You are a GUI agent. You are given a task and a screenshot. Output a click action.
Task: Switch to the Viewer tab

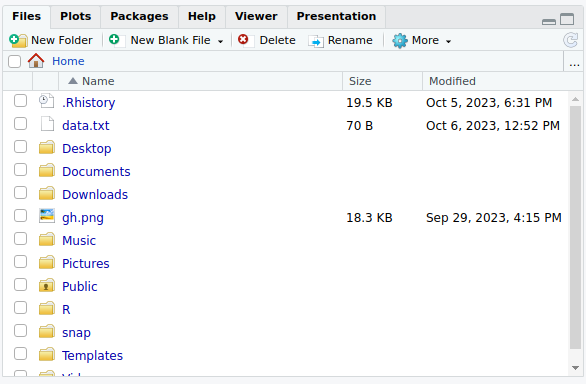[x=256, y=16]
